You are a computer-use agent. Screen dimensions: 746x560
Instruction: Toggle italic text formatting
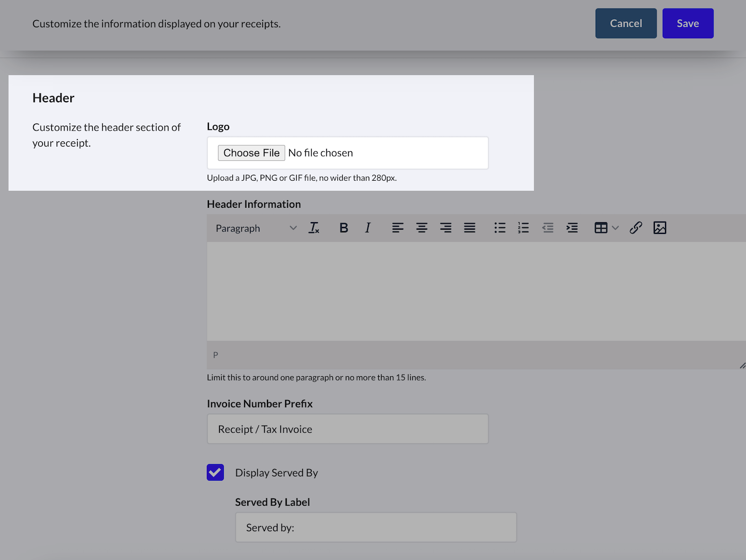click(368, 228)
